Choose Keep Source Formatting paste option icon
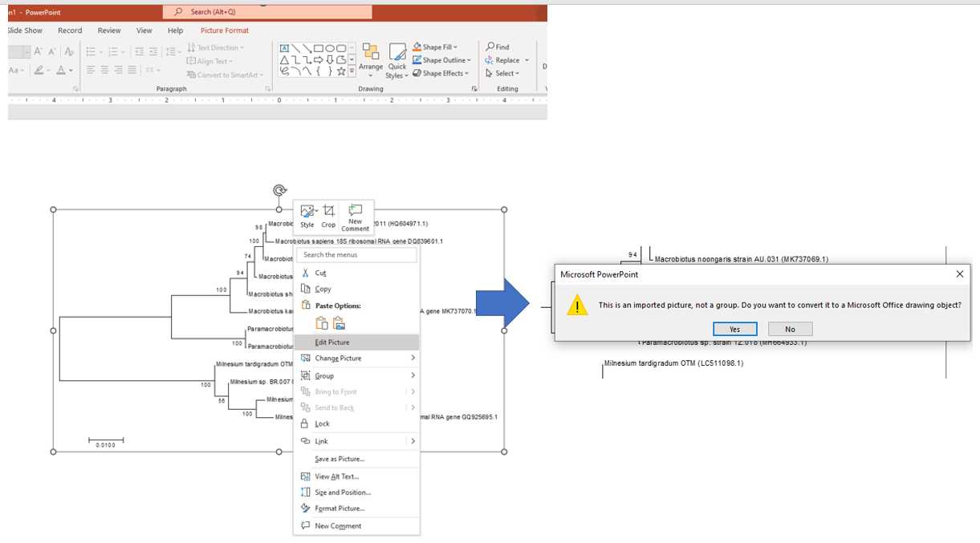980x543 pixels. click(x=322, y=323)
